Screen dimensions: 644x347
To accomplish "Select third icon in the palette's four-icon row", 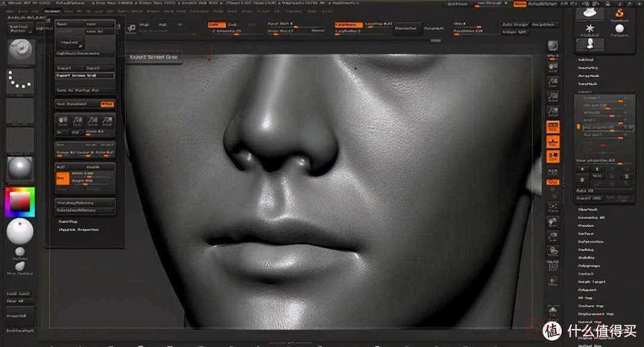I will 92,120.
